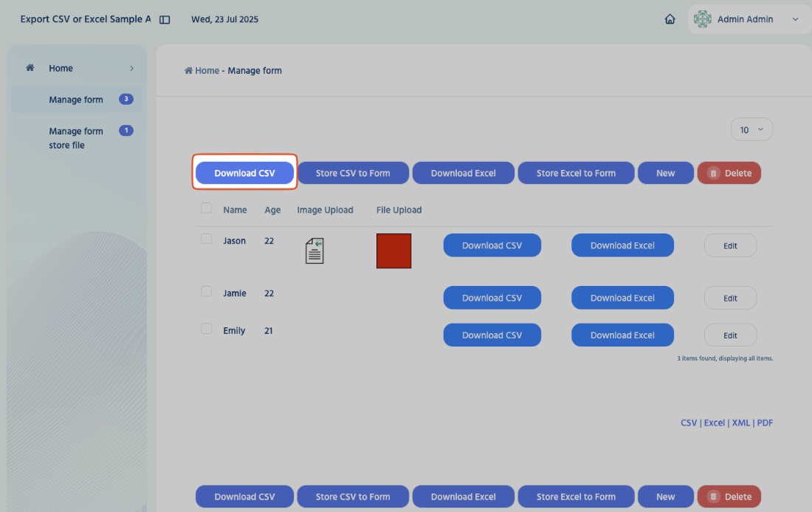Tick the checkbox next to Emily

tap(206, 329)
